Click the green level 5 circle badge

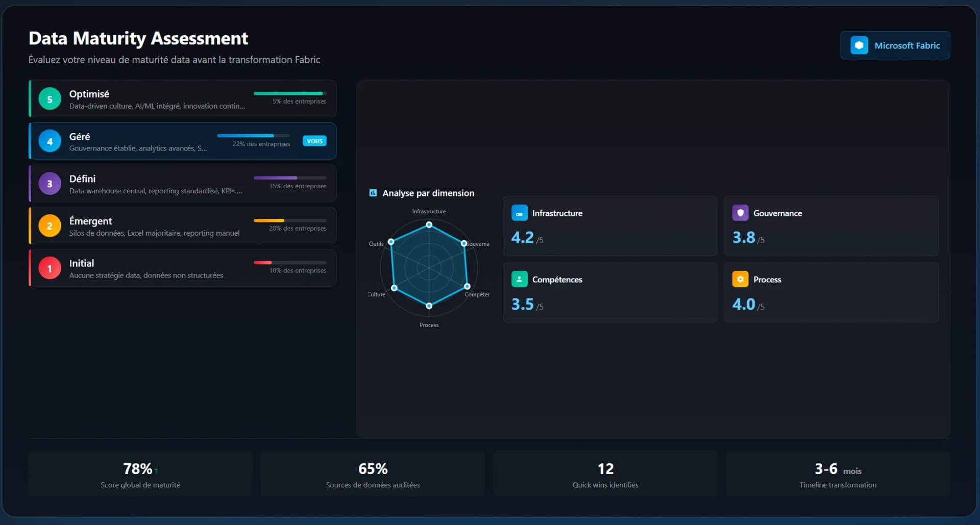coord(50,99)
